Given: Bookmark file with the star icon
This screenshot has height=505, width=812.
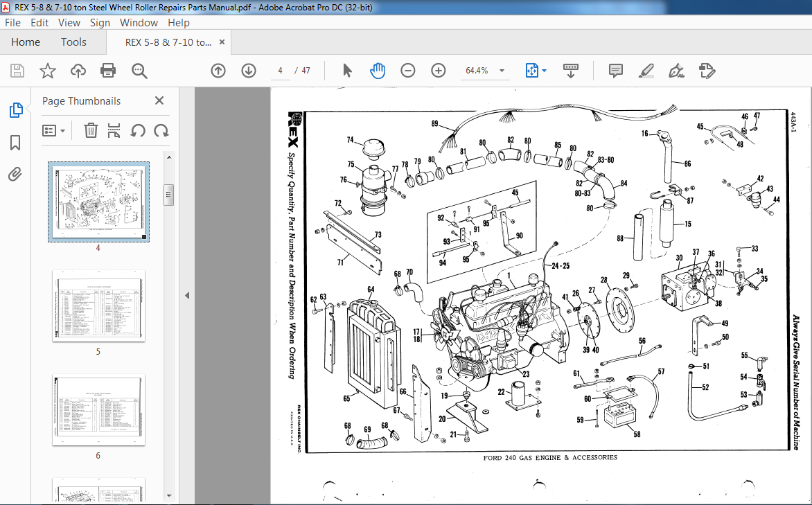Looking at the screenshot, I should [48, 71].
